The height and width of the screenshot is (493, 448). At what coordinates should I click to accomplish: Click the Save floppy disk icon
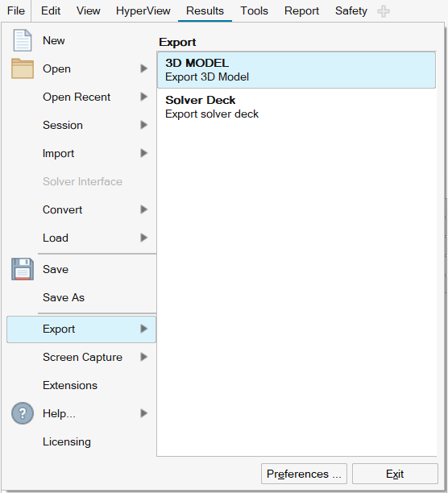pyautogui.click(x=23, y=269)
